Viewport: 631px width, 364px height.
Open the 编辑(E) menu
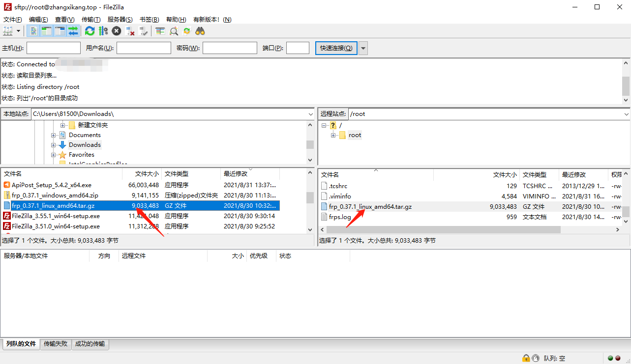(x=38, y=20)
